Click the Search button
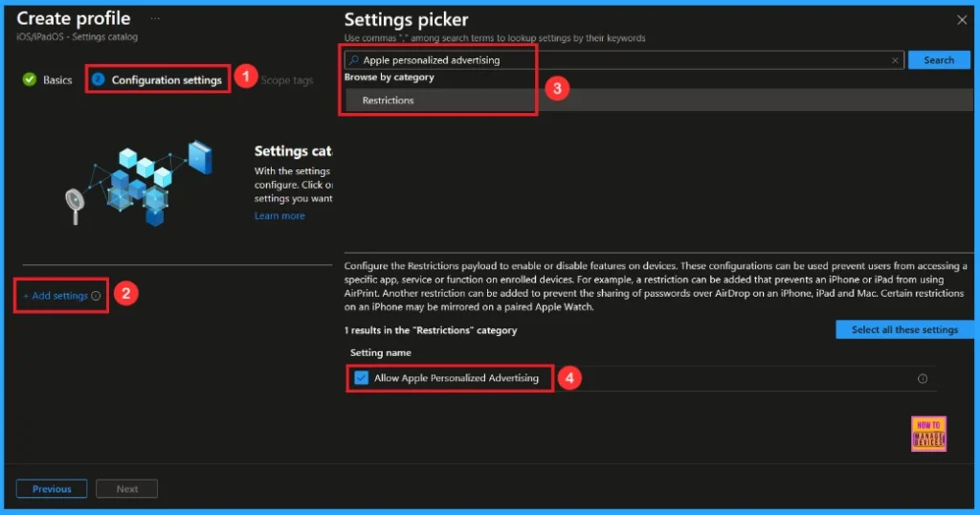The height and width of the screenshot is (515, 980). pyautogui.click(x=939, y=60)
